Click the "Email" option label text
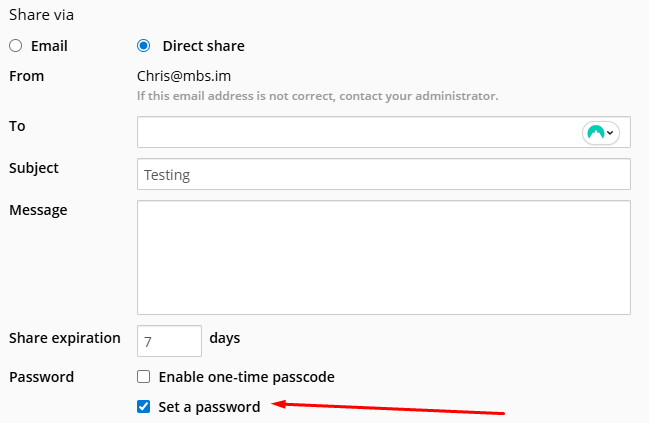This screenshot has width=649, height=423. 49,46
